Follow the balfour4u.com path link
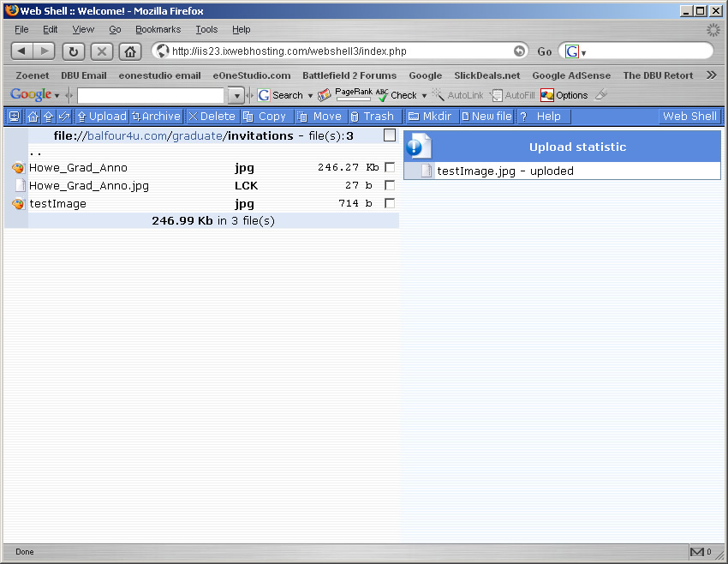 tap(127, 136)
